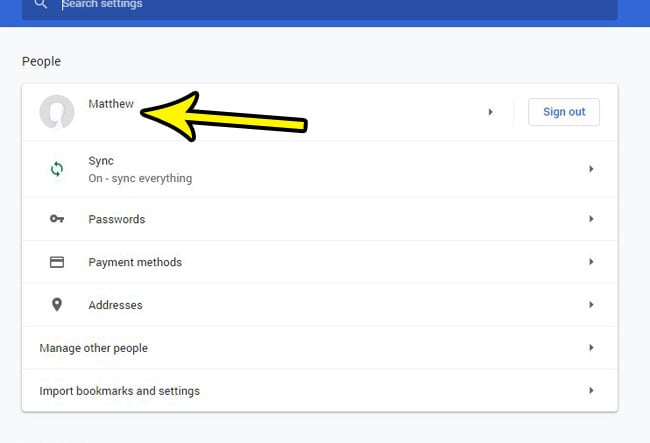The width and height of the screenshot is (650, 443).
Task: Open the Passwords settings
Action: [320, 219]
